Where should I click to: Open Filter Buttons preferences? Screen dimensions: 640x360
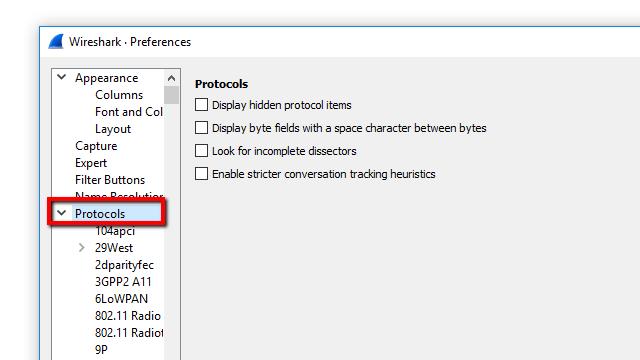tap(110, 180)
